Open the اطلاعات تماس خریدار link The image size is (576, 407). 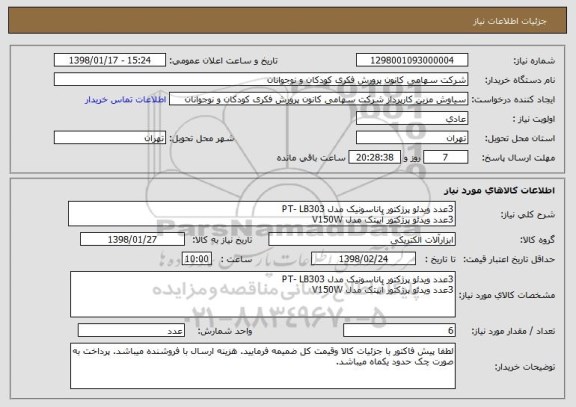(126, 100)
